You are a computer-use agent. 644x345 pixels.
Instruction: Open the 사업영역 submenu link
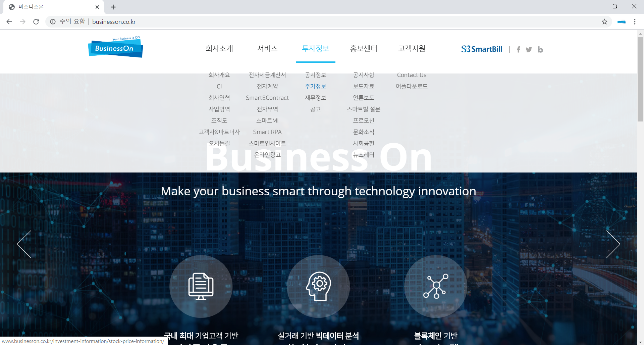[x=219, y=109]
